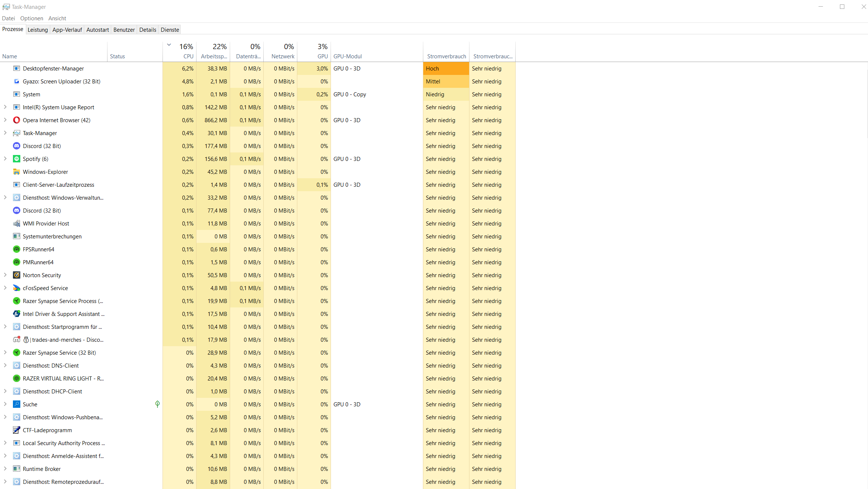Click the orange Hoch power usage cell
868x489 pixels.
point(446,69)
